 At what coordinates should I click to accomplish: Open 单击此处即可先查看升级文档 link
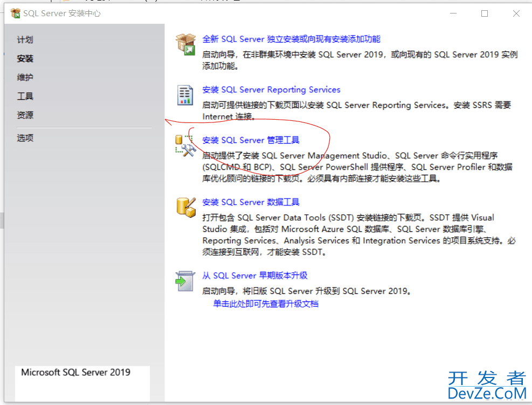coord(266,304)
